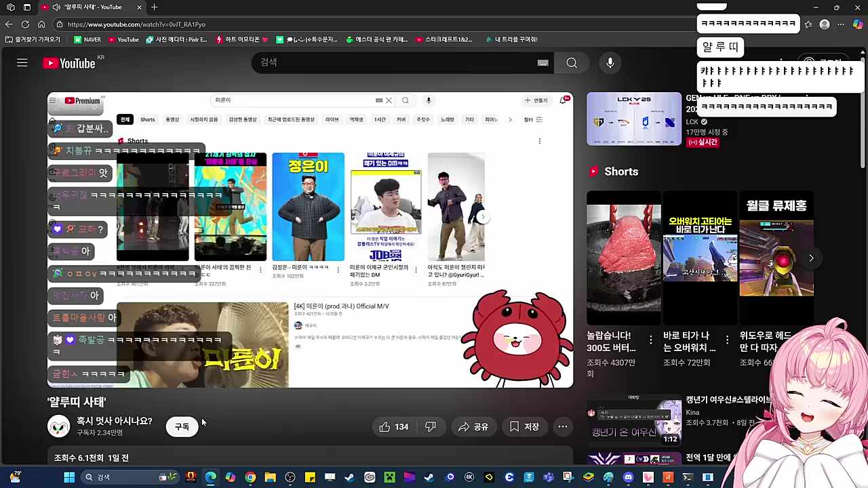
Task: Open the '에스더 공식 팬 카페' bookmark
Action: (x=376, y=39)
